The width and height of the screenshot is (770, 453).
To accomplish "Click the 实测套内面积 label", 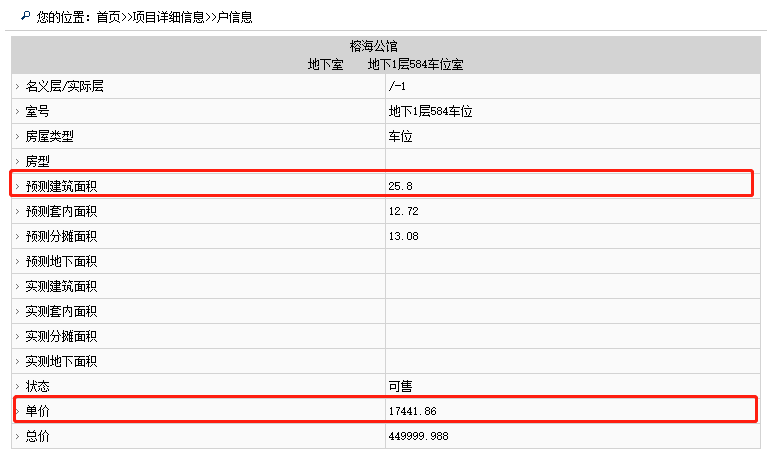I will pos(61,311).
